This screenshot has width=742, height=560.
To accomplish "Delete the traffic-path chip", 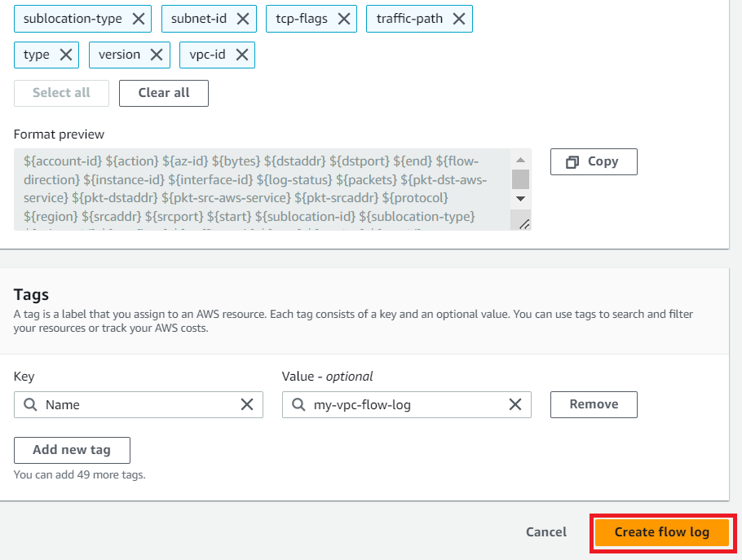I will (459, 18).
